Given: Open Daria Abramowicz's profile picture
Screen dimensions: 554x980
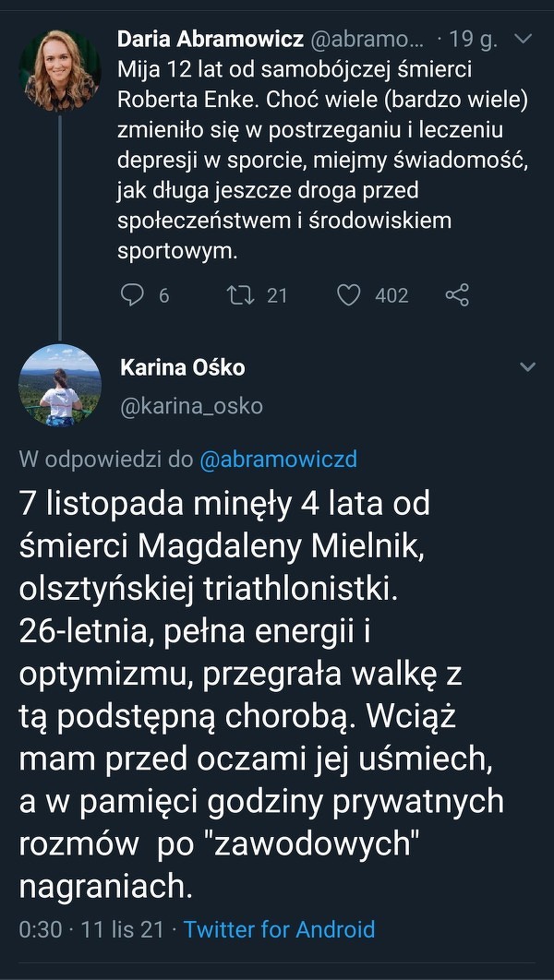Looking at the screenshot, I should tap(60, 71).
